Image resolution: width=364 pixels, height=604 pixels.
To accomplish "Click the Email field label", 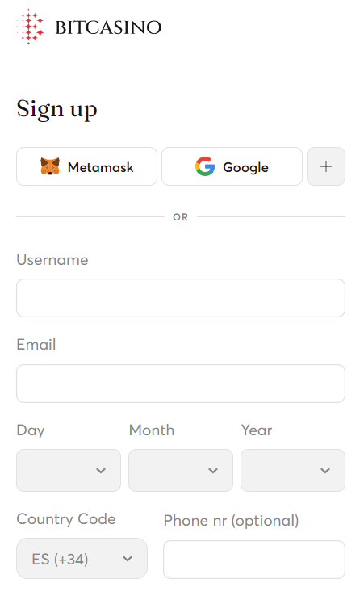I will [36, 345].
